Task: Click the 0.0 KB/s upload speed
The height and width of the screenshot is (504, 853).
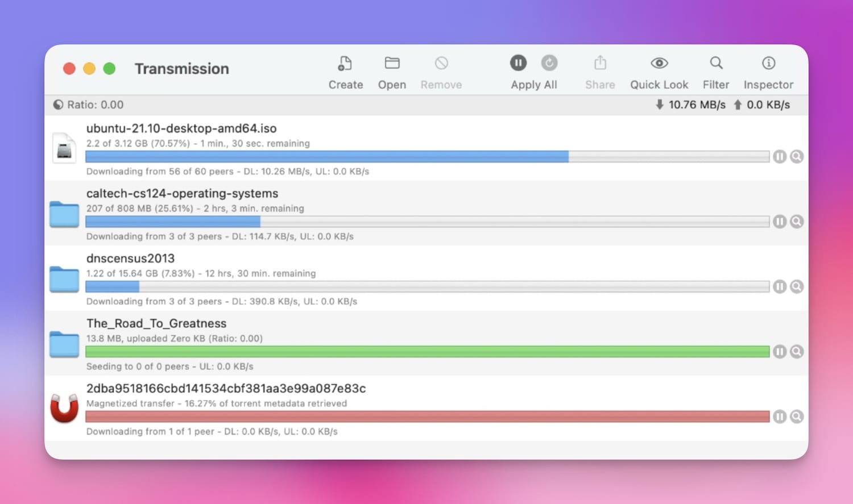Action: click(768, 105)
